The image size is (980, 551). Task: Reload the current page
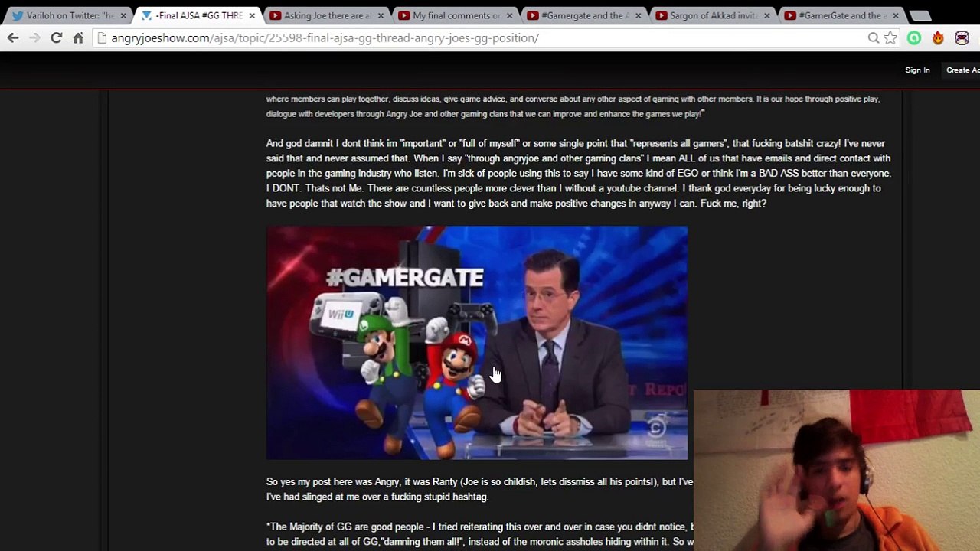[x=56, y=37]
